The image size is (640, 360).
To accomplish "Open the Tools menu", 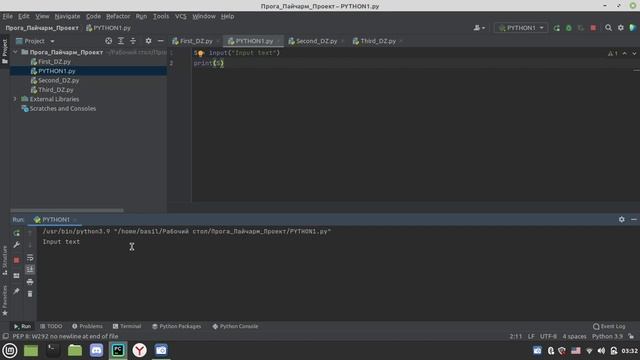I will [x=161, y=16].
